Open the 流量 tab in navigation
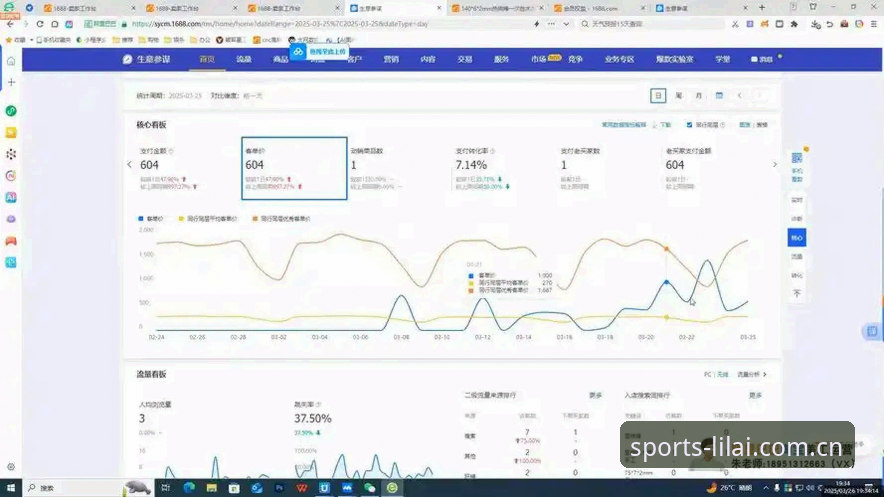This screenshot has width=884, height=497. (244, 59)
